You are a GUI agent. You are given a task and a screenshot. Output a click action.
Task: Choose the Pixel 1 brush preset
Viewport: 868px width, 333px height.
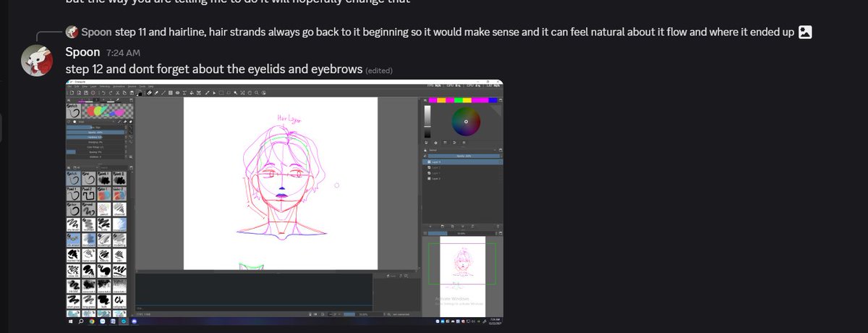point(73,195)
